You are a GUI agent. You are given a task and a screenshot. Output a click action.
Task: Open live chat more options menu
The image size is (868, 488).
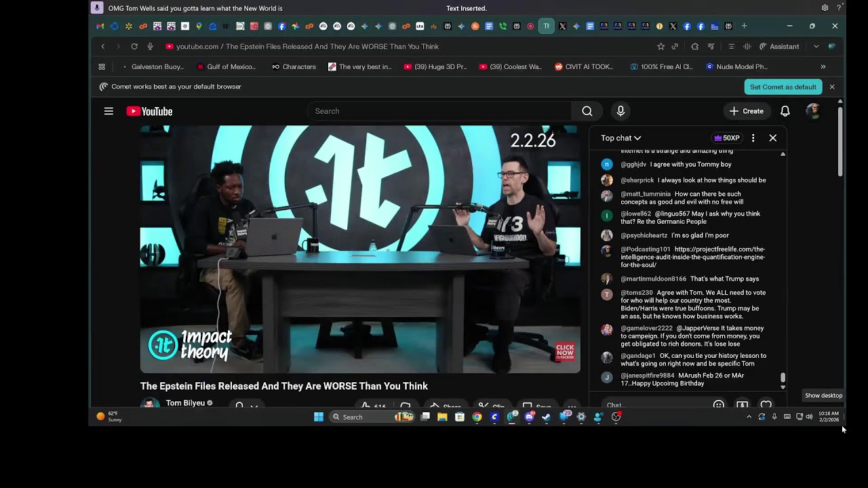pos(753,138)
